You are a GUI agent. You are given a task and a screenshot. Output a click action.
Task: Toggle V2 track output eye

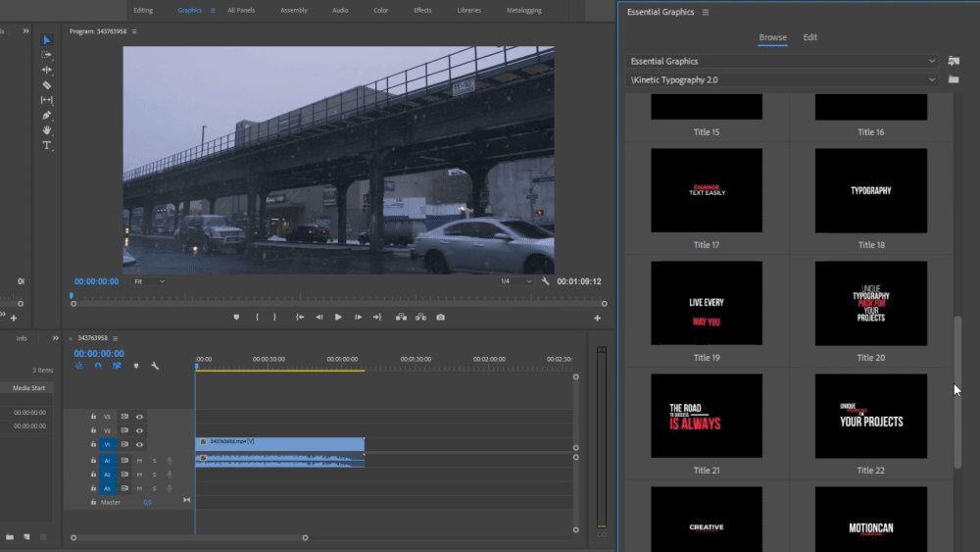[139, 430]
